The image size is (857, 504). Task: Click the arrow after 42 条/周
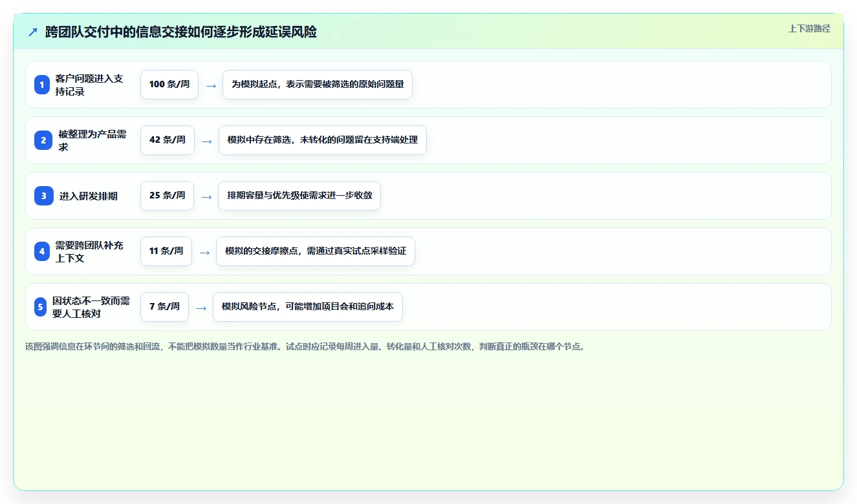(x=207, y=141)
